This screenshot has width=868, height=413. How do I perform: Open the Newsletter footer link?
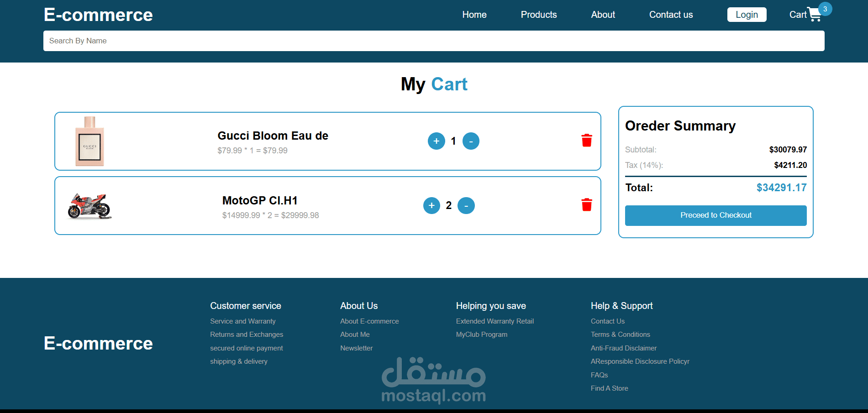(x=357, y=348)
